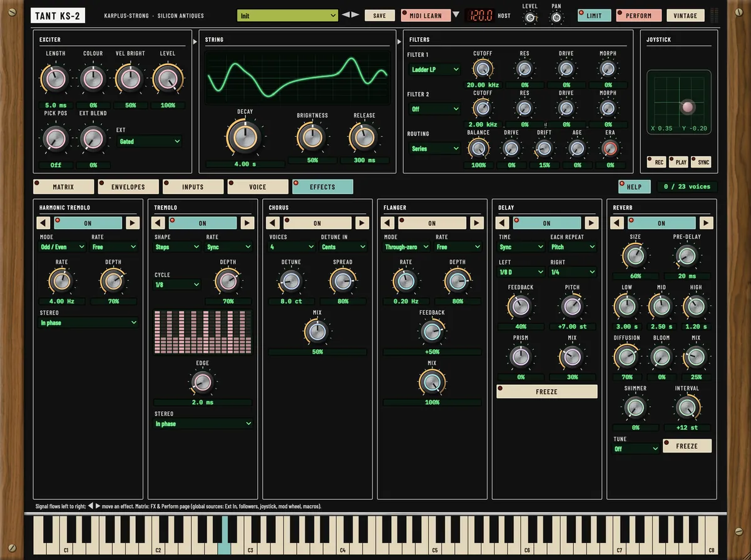The height and width of the screenshot is (560, 751).
Task: Click arrow between Exciter and String
Action: point(195,42)
